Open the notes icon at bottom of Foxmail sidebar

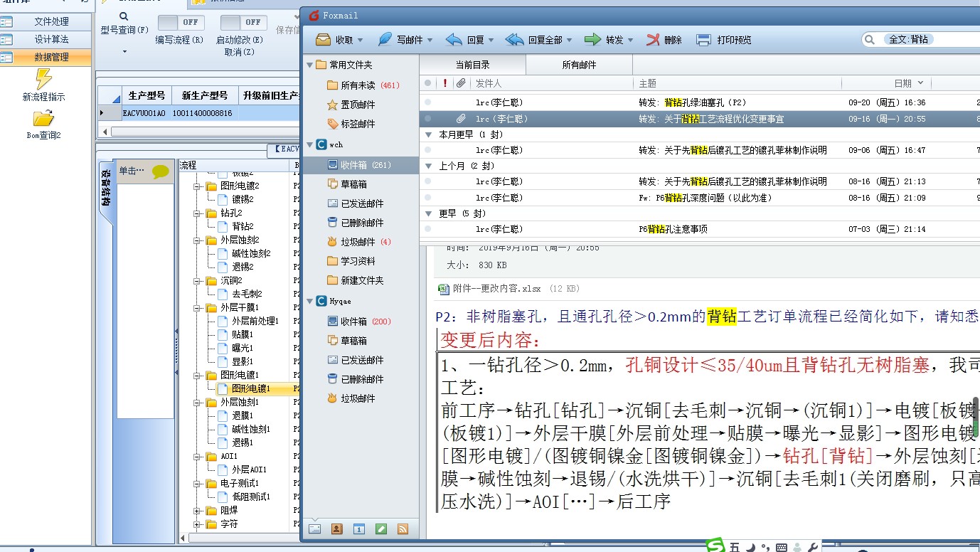point(381,529)
